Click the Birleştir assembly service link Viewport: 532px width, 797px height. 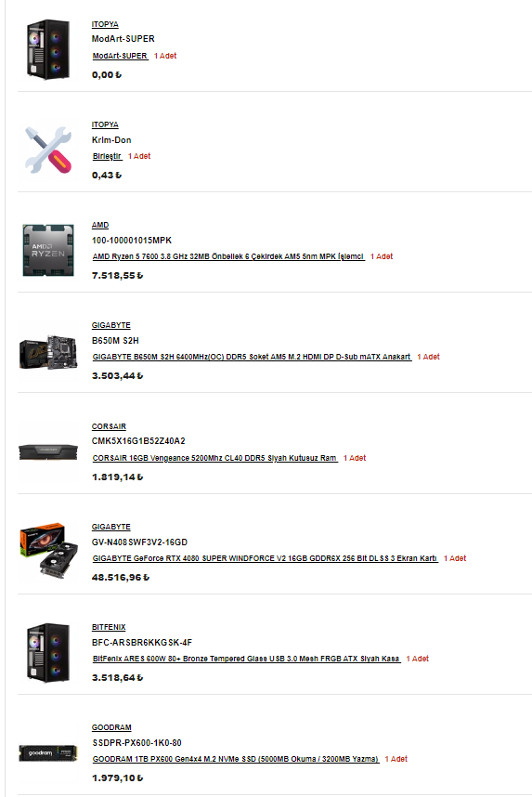click(x=107, y=156)
